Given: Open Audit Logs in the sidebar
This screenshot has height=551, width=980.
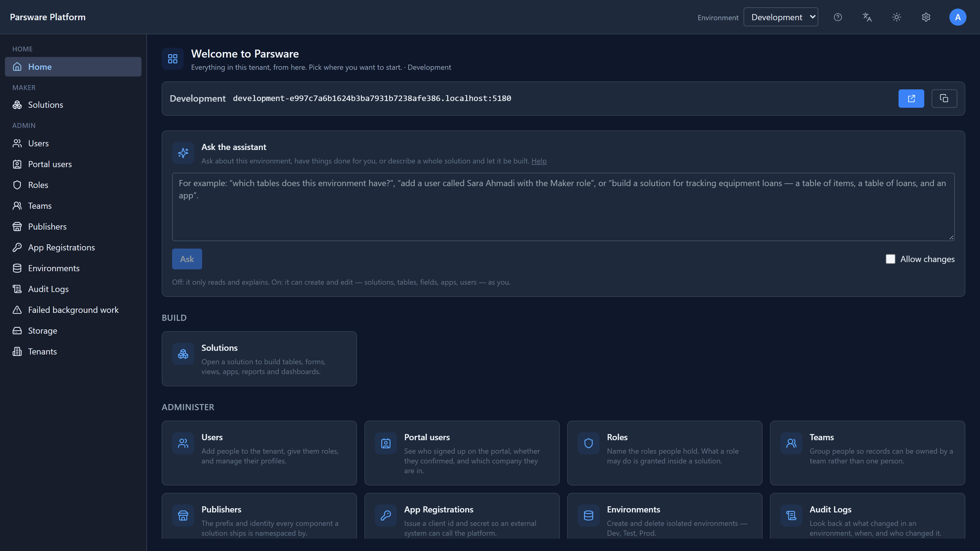Looking at the screenshot, I should [x=73, y=289].
